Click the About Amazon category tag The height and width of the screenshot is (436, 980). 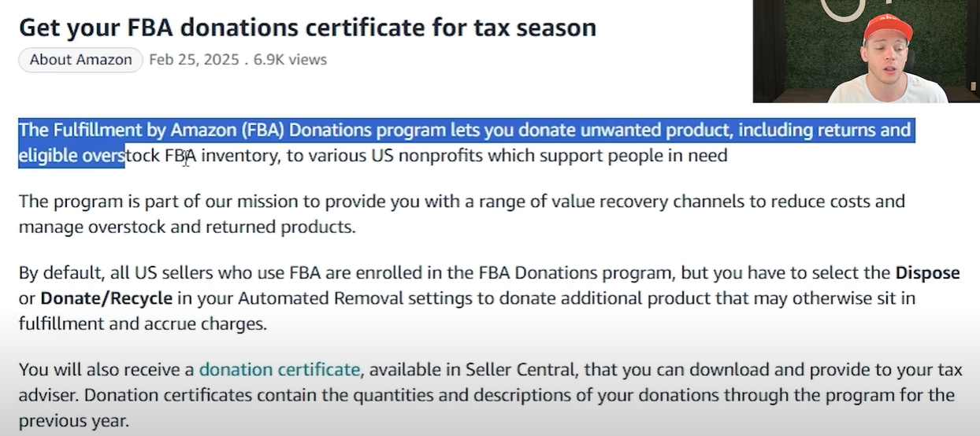coord(80,60)
